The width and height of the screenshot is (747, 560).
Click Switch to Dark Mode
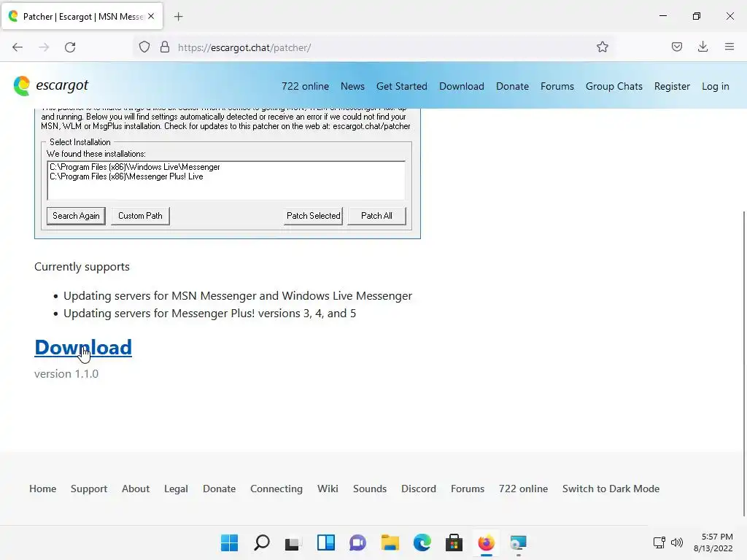pos(611,489)
